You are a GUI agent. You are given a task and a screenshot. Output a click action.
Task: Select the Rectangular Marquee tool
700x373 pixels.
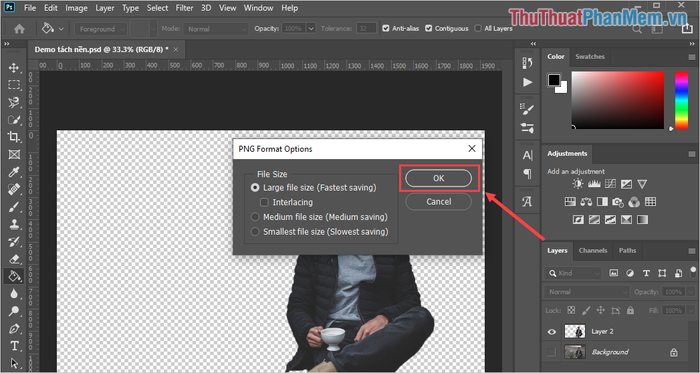coord(14,85)
